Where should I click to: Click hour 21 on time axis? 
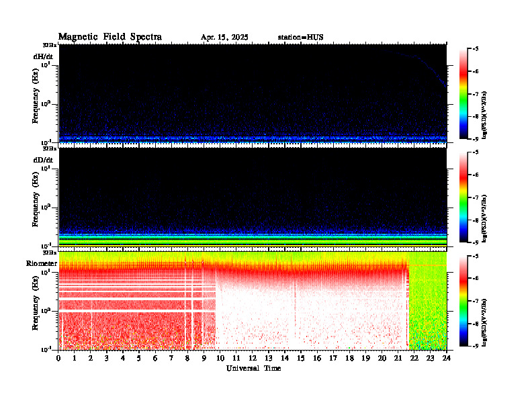[398, 358]
